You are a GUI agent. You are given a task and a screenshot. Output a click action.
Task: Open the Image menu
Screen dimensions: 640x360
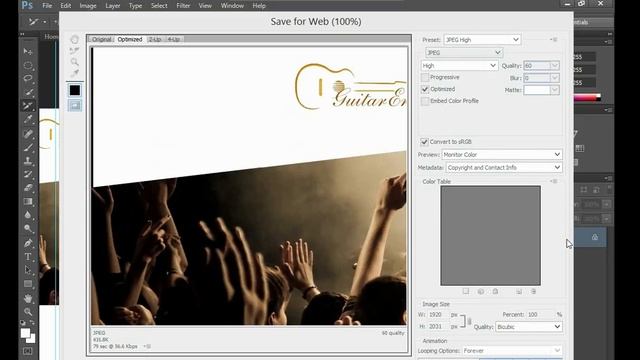[x=88, y=6]
